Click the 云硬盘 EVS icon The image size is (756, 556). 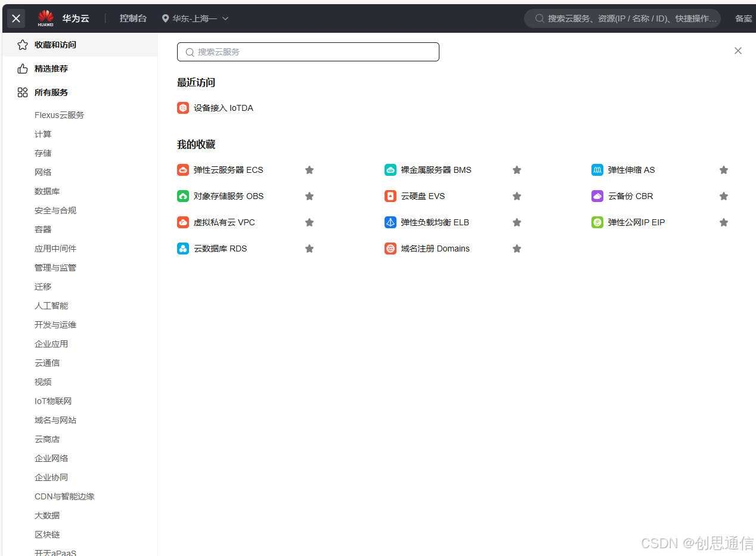391,196
